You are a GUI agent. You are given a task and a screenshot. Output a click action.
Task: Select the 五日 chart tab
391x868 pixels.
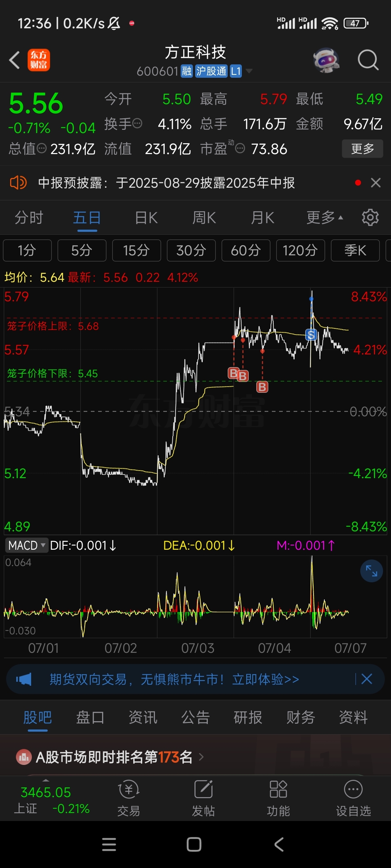point(87,218)
